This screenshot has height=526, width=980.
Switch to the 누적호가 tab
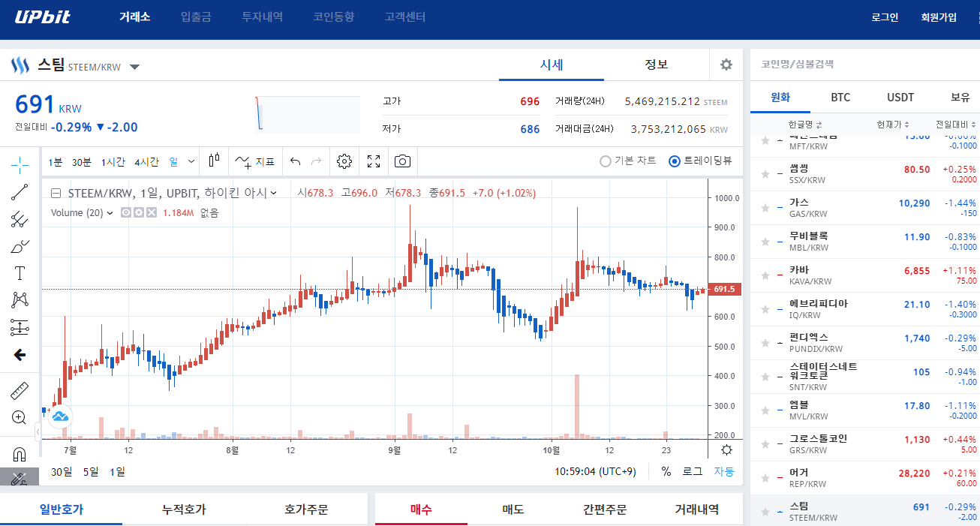(x=184, y=509)
